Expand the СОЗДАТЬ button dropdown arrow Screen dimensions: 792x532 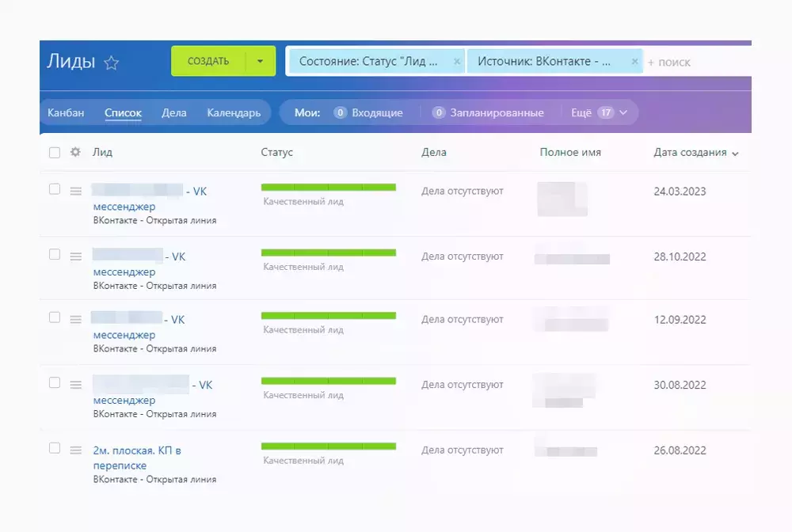(x=262, y=61)
